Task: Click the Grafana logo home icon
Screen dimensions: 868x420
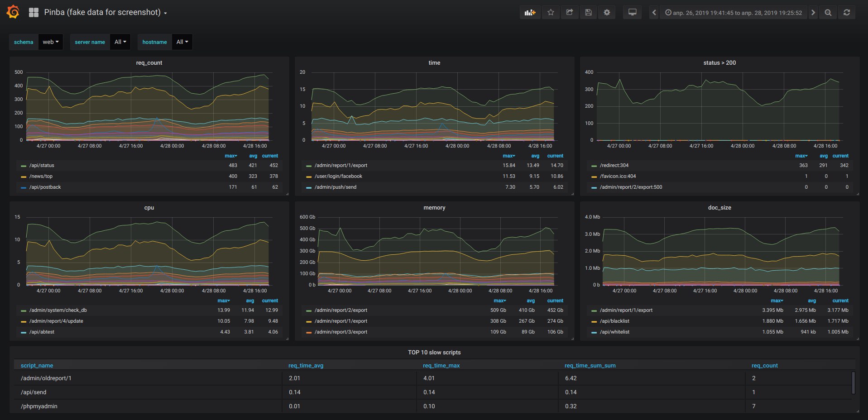Action: tap(13, 12)
